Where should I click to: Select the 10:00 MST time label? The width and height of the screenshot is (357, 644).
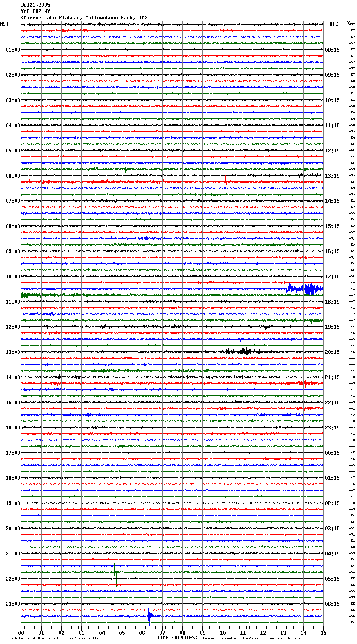tap(13, 277)
